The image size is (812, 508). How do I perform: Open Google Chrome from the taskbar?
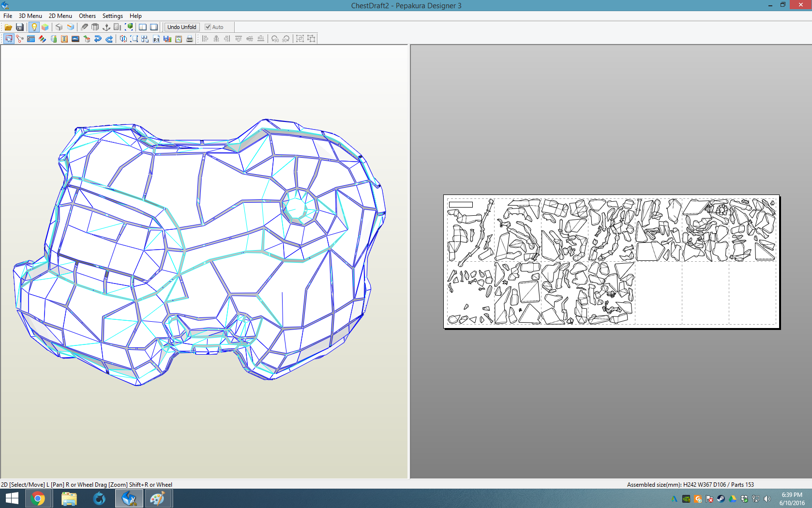pyautogui.click(x=38, y=498)
